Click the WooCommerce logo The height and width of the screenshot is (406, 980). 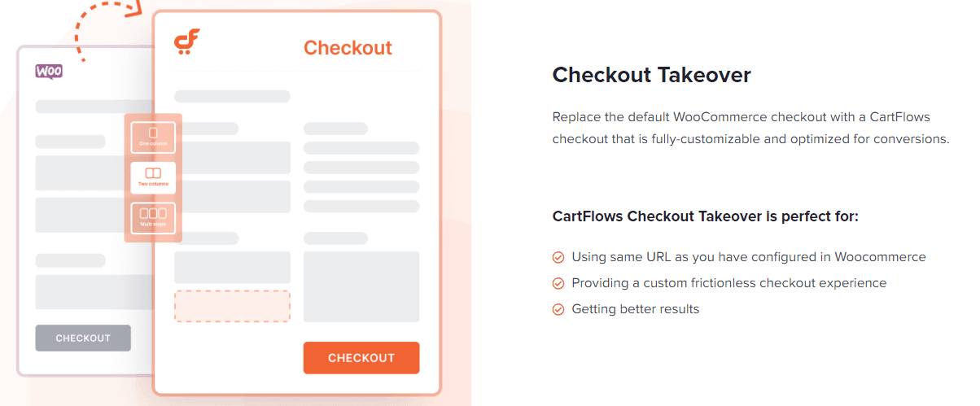49,72
